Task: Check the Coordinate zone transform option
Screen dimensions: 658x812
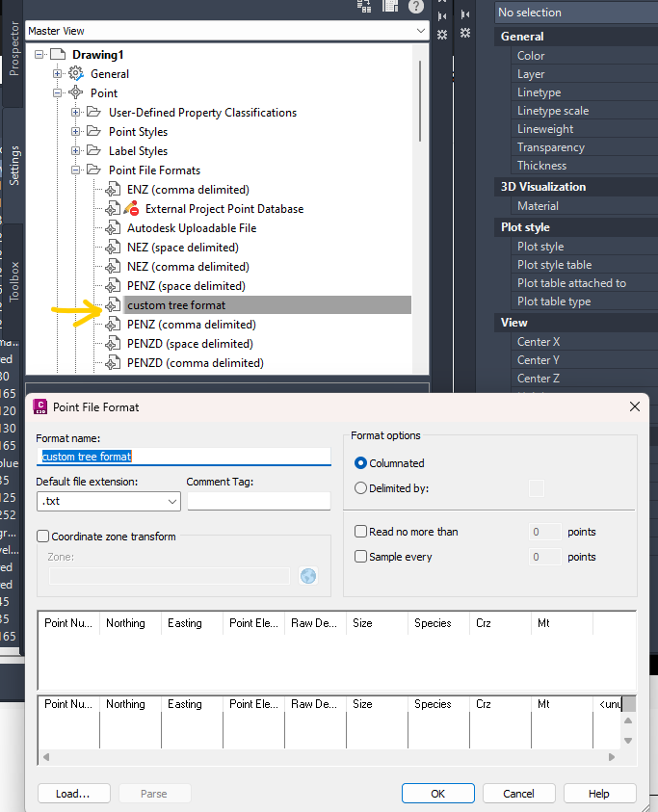Action: [41, 536]
